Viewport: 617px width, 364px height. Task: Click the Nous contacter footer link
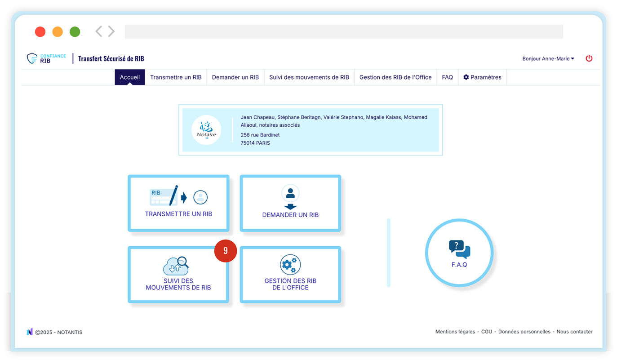point(574,332)
